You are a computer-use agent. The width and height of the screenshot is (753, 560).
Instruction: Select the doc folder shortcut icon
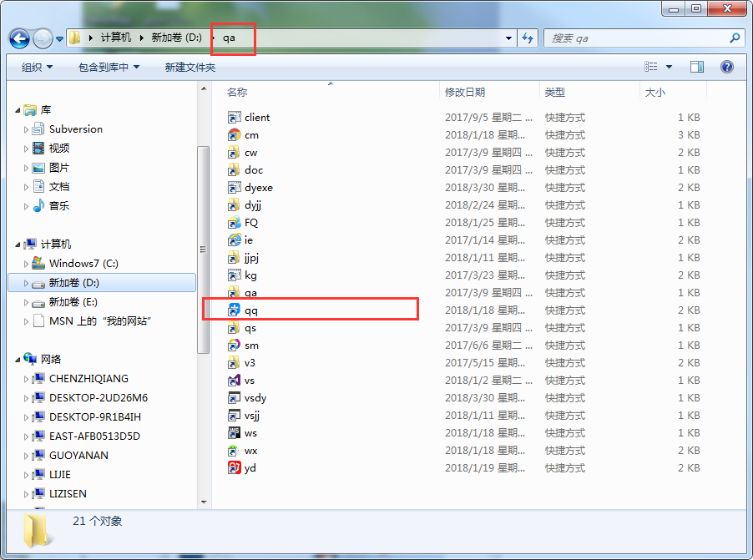(x=234, y=170)
